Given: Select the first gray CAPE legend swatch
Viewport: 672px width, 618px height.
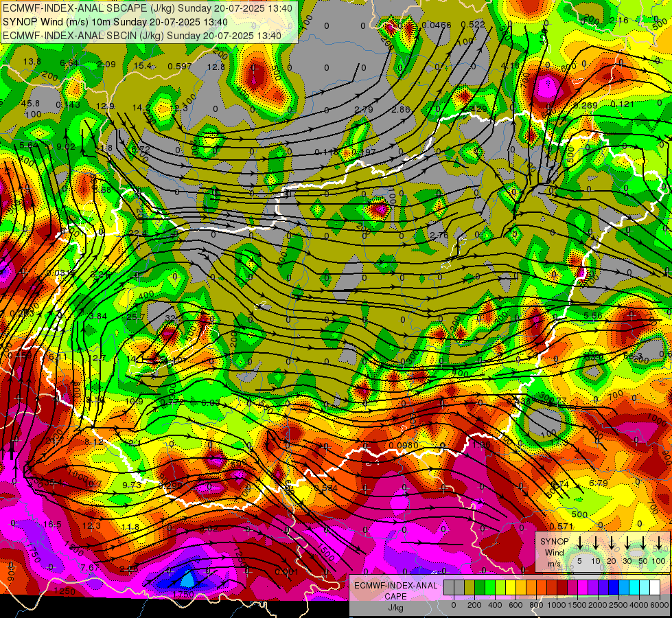Looking at the screenshot, I should [449, 588].
